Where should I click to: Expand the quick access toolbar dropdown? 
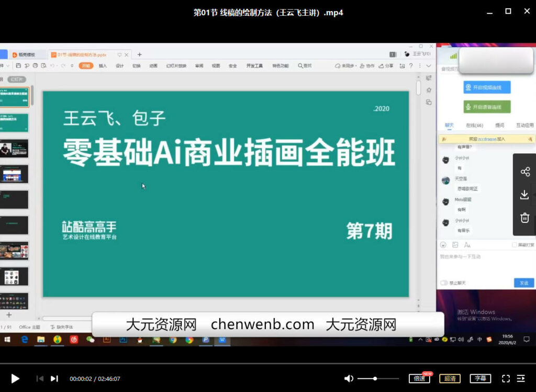pyautogui.click(x=72, y=65)
